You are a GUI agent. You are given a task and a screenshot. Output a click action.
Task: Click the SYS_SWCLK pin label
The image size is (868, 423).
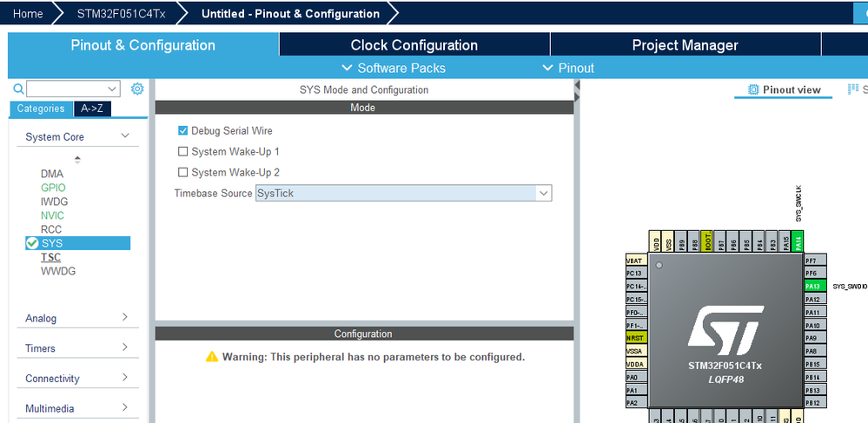tap(798, 204)
